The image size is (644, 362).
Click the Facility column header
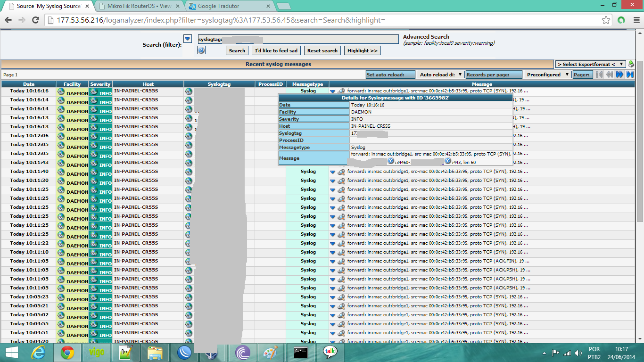point(73,84)
